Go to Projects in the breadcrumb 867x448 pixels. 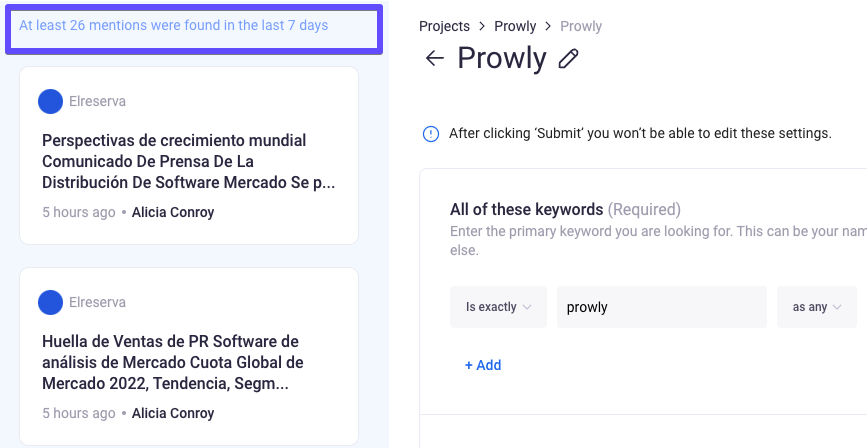click(444, 26)
